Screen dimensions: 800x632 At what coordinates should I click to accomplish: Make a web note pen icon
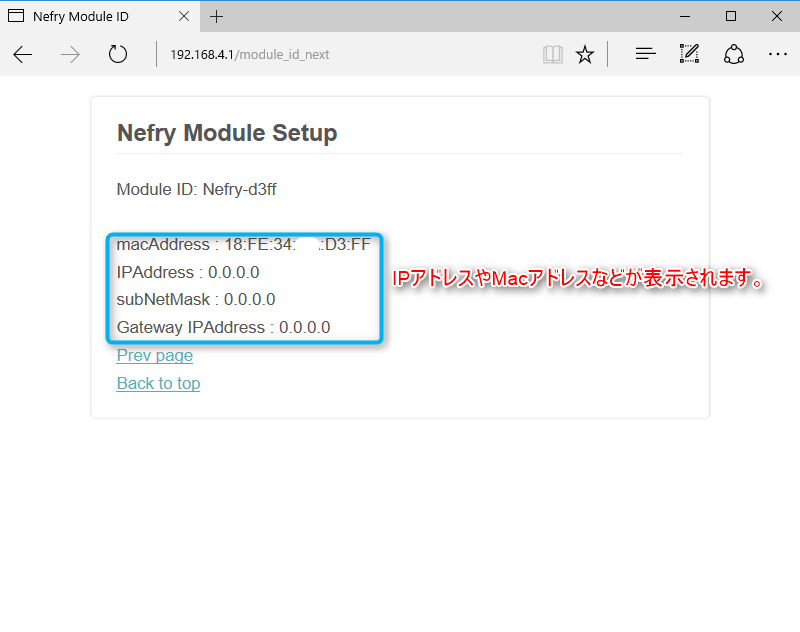pyautogui.click(x=689, y=54)
